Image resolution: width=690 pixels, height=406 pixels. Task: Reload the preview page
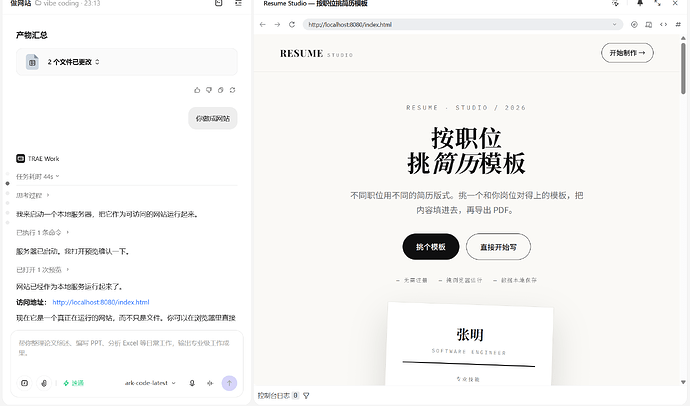pyautogui.click(x=292, y=25)
